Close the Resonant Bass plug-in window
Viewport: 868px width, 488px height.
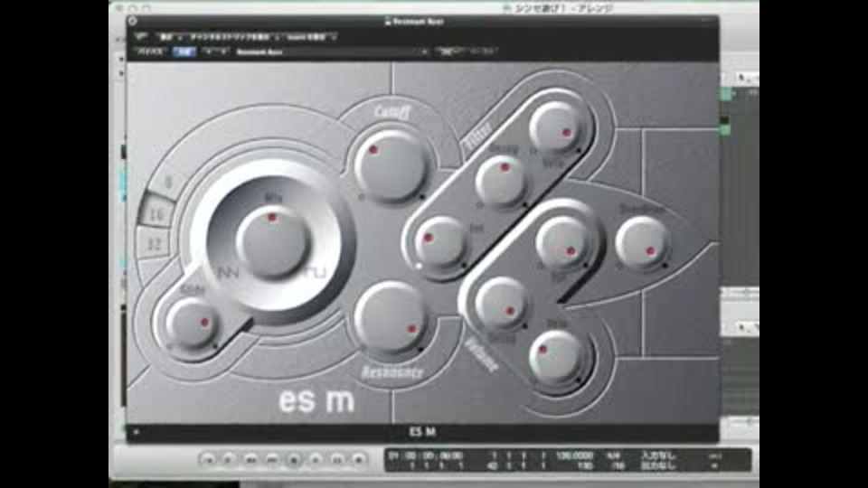[x=132, y=21]
